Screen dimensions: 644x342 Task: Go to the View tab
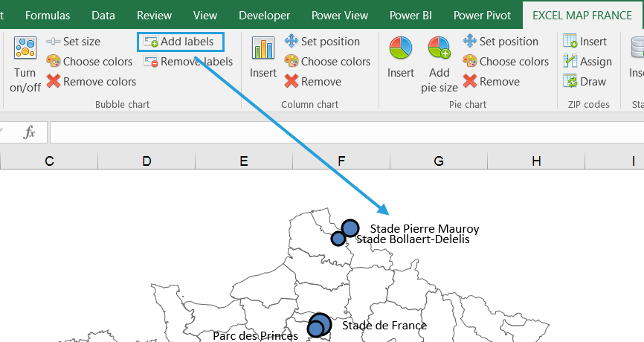(x=205, y=16)
